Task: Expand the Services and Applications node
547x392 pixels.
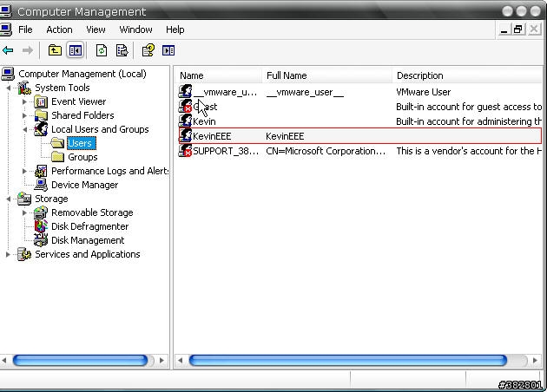Action: (x=8, y=254)
